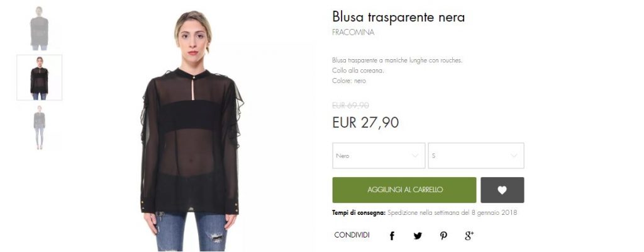This screenshot has height=252, width=644.
Task: Click the title Blusa trasparente nera
Action: (x=398, y=17)
